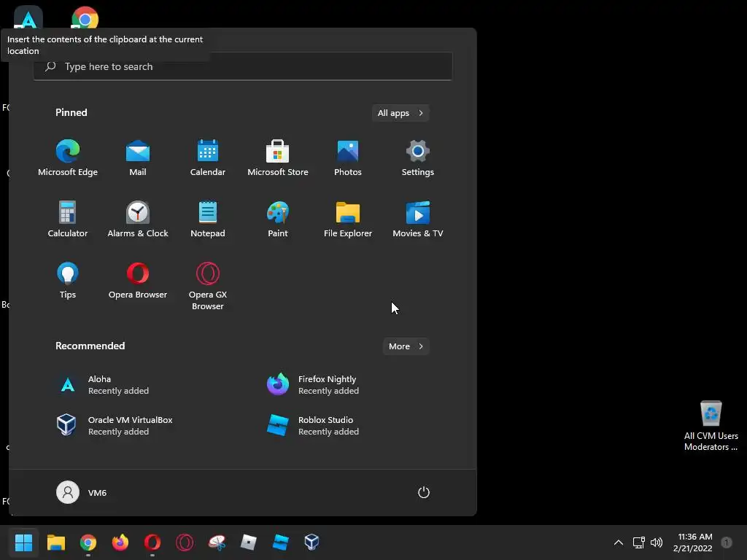Open network status in system tray

click(638, 542)
